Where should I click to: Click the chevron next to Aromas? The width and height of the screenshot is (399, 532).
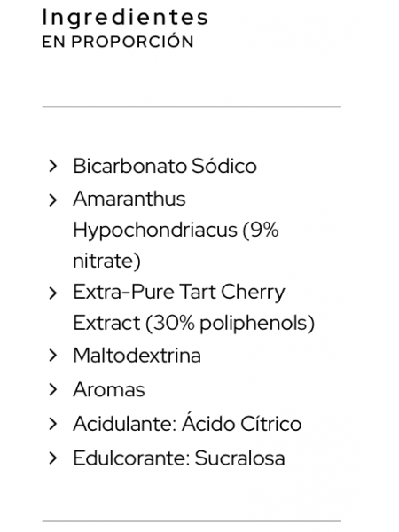[x=52, y=389]
